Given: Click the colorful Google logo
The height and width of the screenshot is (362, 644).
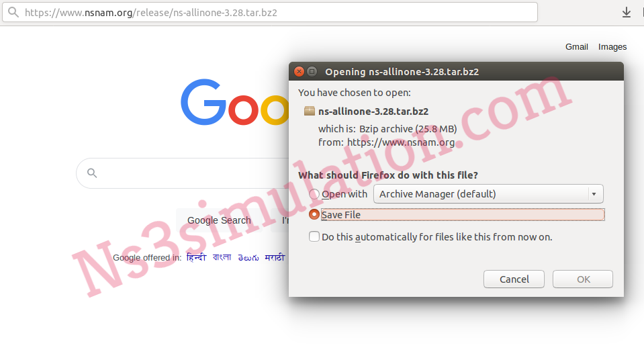Looking at the screenshot, I should [x=235, y=103].
